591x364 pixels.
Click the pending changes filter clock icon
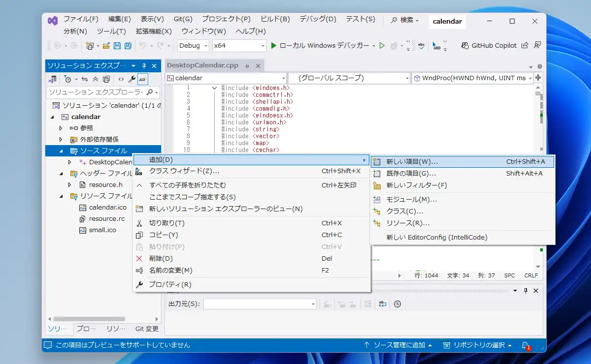(x=68, y=79)
